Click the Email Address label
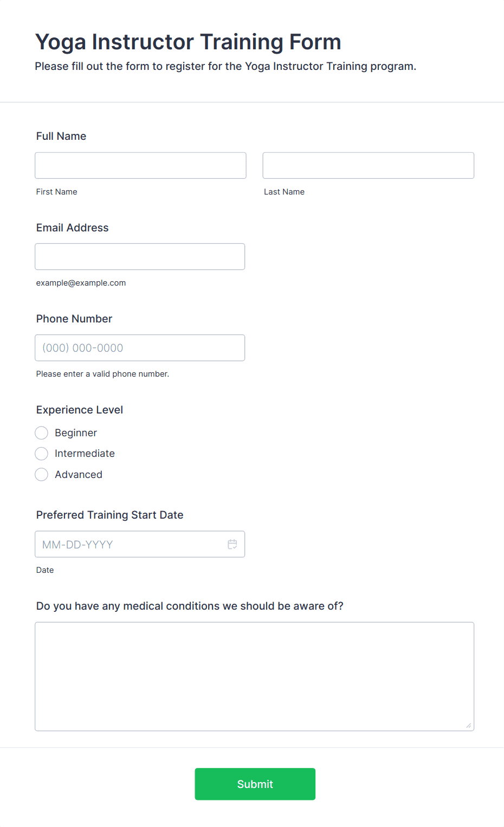504x827 pixels. click(x=73, y=228)
